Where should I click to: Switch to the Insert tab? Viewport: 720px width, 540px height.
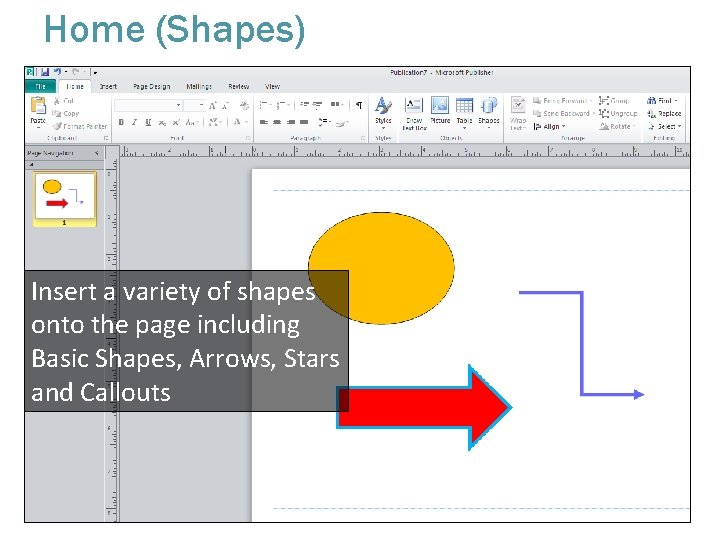point(108,86)
